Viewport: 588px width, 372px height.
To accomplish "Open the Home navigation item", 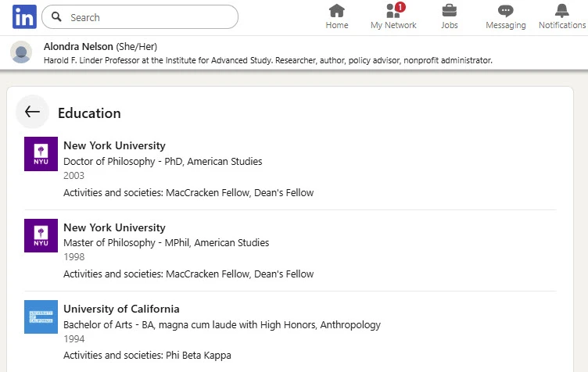I will (x=337, y=17).
